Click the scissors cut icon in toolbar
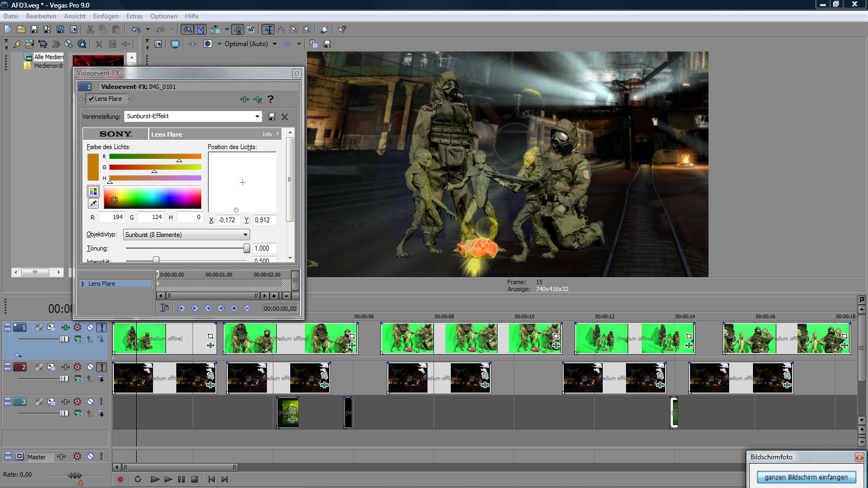 point(90,29)
